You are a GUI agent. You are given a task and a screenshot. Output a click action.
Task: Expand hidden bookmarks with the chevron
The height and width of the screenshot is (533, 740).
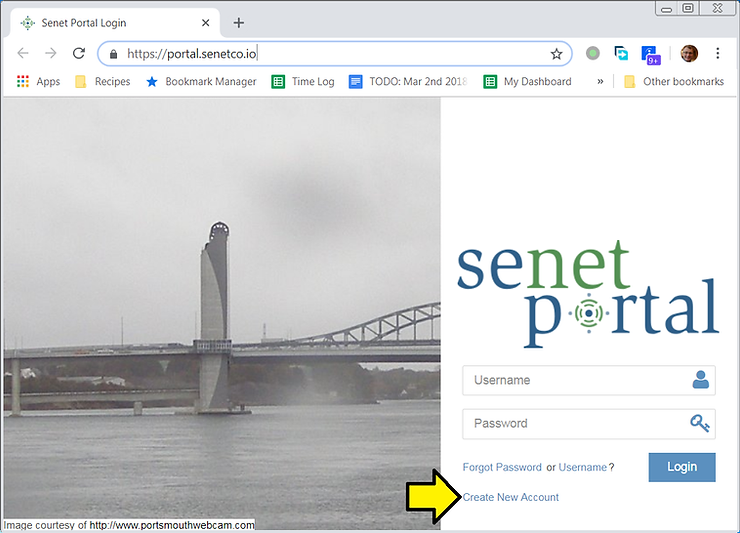pos(600,82)
